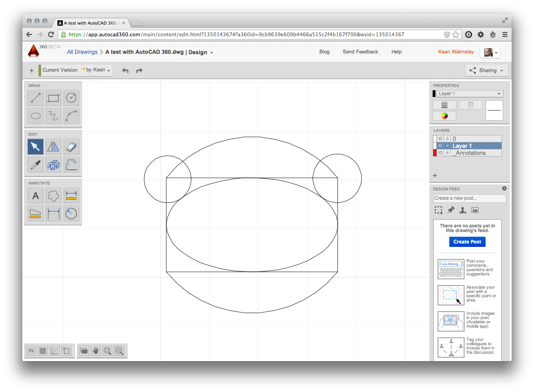The width and height of the screenshot is (534, 392).
Task: Select the Ellipse draw tool
Action: tap(36, 116)
